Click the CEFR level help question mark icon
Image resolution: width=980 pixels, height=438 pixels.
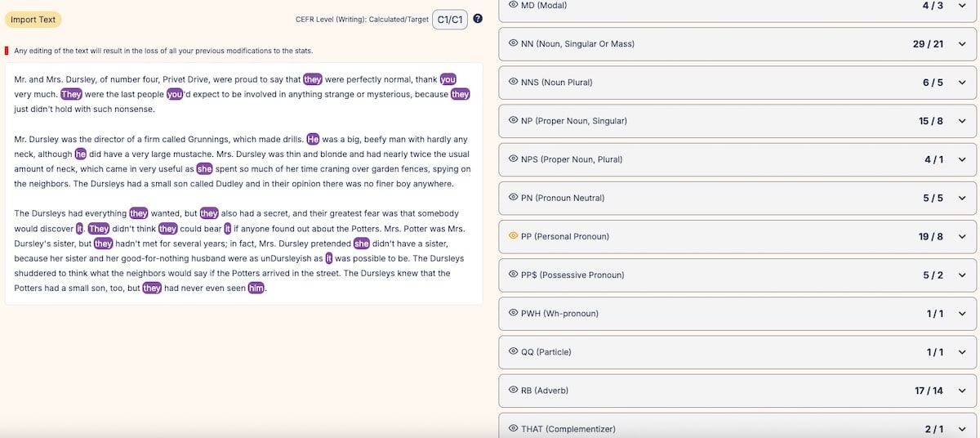coord(478,19)
